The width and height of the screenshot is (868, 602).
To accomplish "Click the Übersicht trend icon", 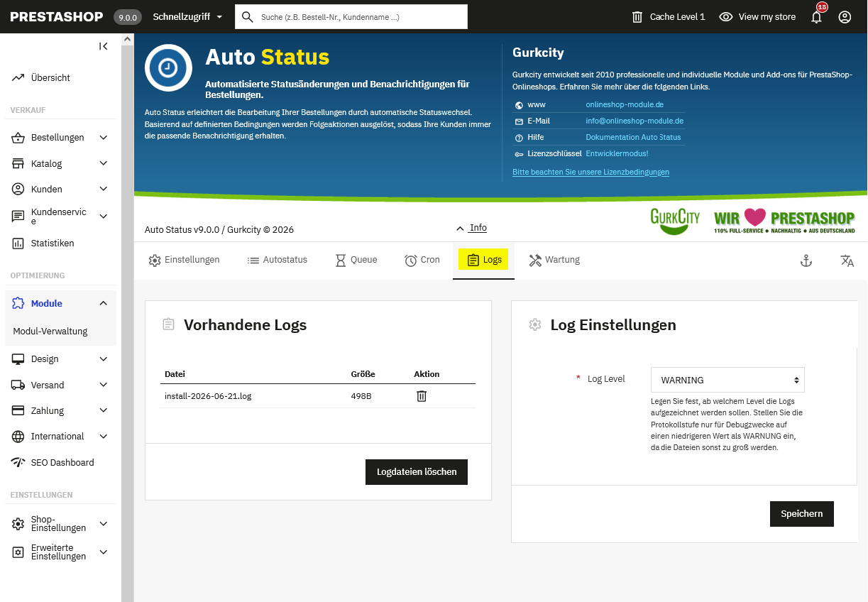I will 18,77.
